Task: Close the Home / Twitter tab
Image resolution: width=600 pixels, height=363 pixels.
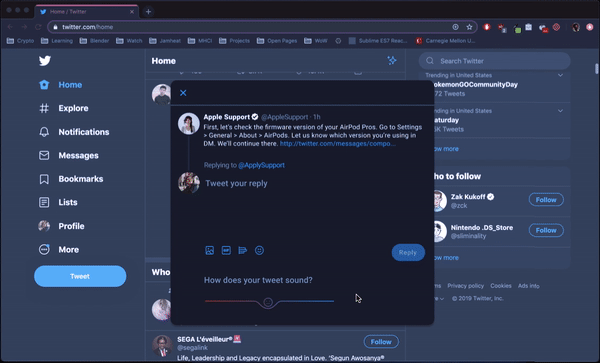Action: pos(132,12)
